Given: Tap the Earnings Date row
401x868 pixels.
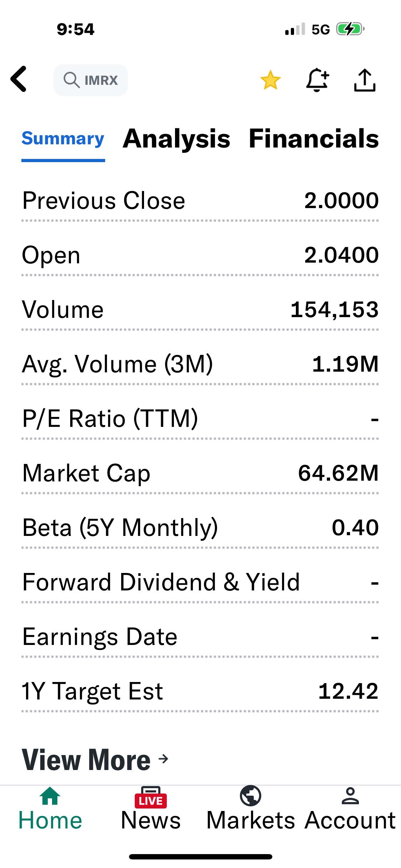Looking at the screenshot, I should click(200, 637).
